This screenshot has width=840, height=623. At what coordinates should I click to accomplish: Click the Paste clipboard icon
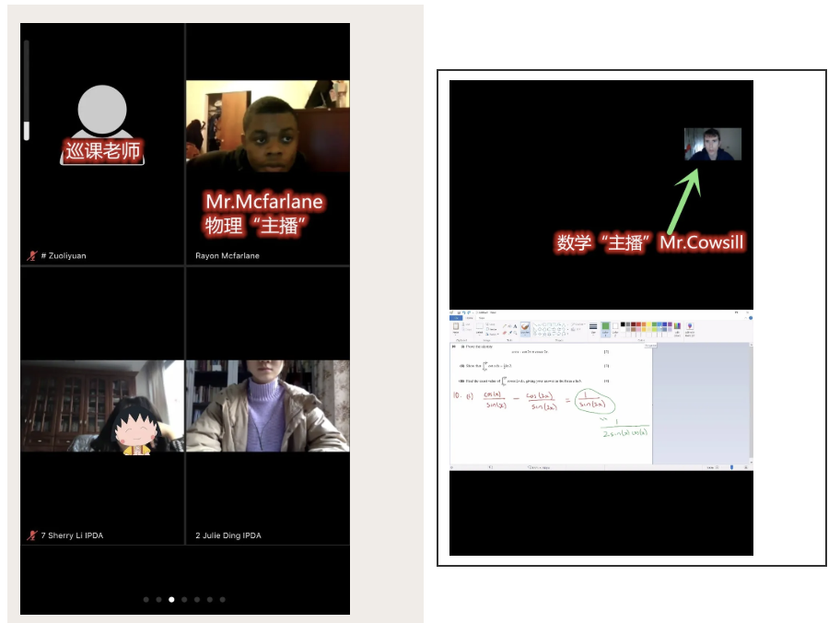(456, 327)
